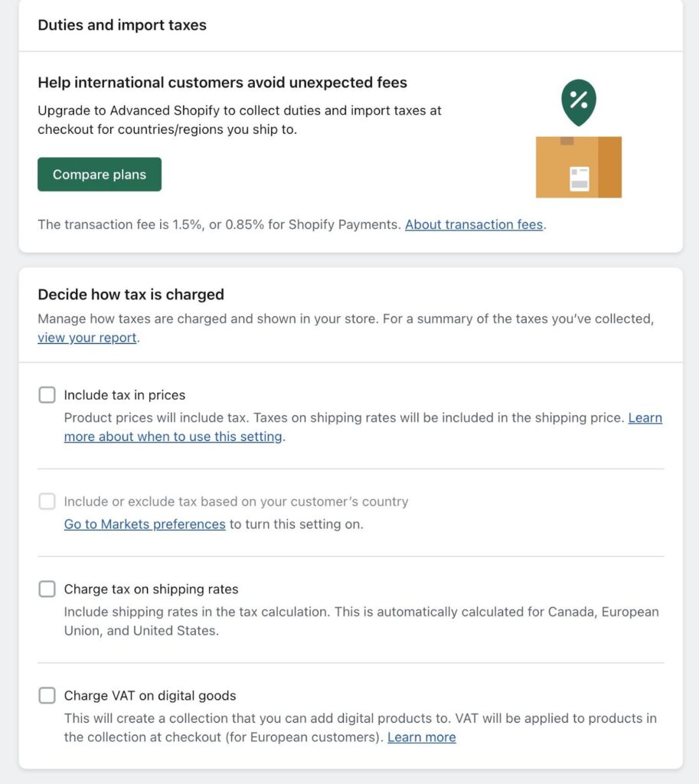
Task: Click the Include or exclude tax by country label
Action: coord(236,501)
